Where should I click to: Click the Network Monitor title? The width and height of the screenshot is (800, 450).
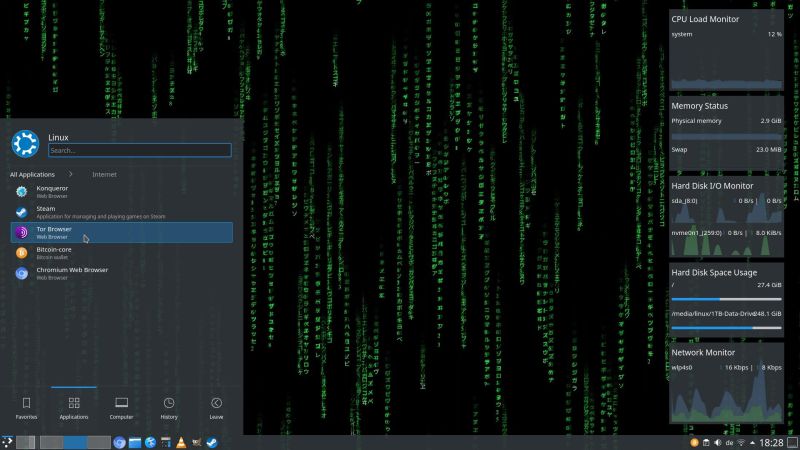(x=703, y=353)
